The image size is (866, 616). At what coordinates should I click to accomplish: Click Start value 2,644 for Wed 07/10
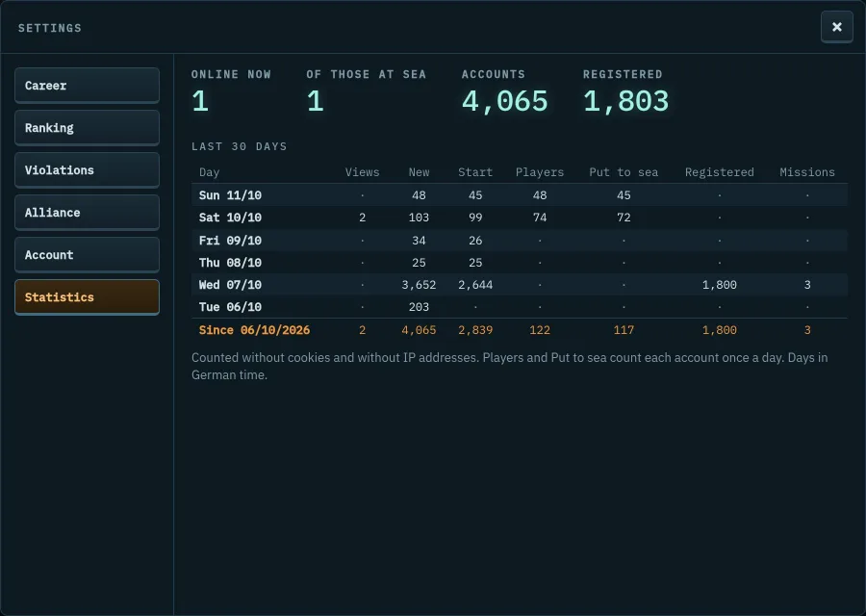click(x=475, y=285)
